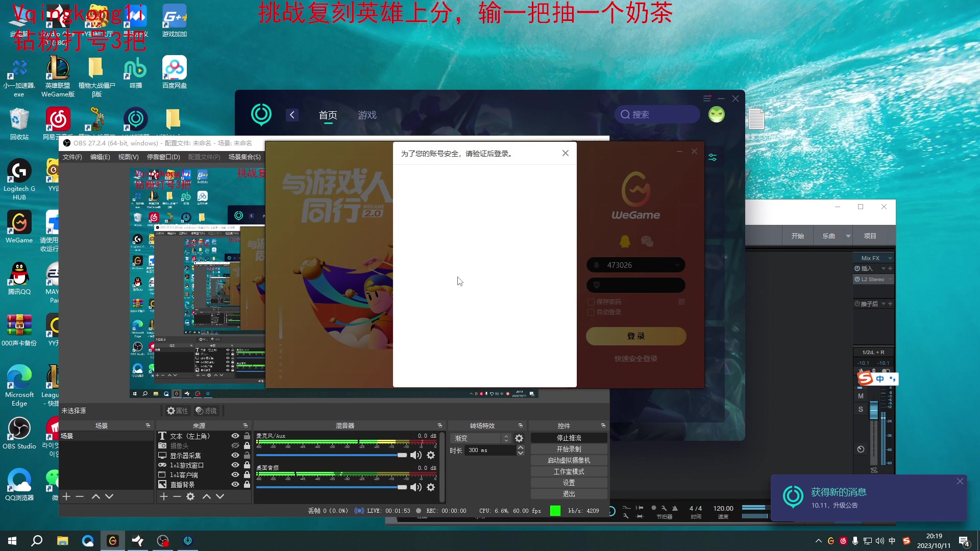Select QQ penguin login method in WeGame
Viewport: 980px width, 551px height.
[x=625, y=241]
